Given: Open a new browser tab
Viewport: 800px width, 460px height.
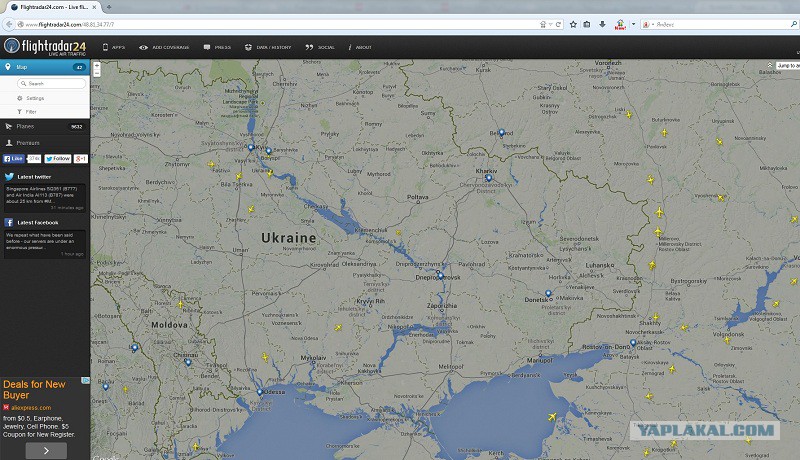Looking at the screenshot, I should [x=109, y=7].
